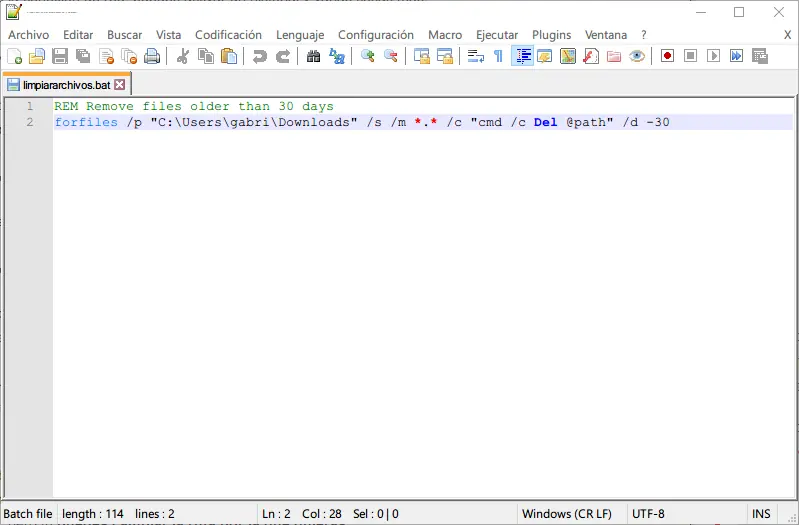Open Folder as Workspace toolbar icon
The height and width of the screenshot is (525, 799).
pyautogui.click(x=614, y=56)
